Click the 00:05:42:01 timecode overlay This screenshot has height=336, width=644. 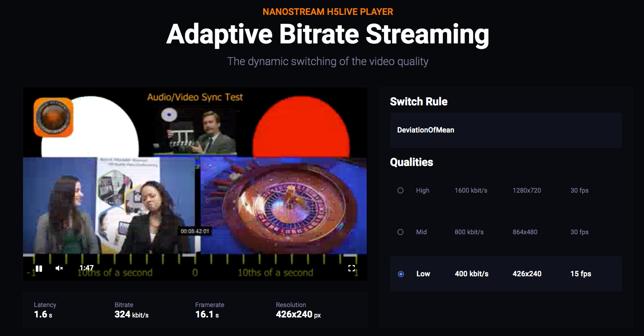[x=194, y=231]
